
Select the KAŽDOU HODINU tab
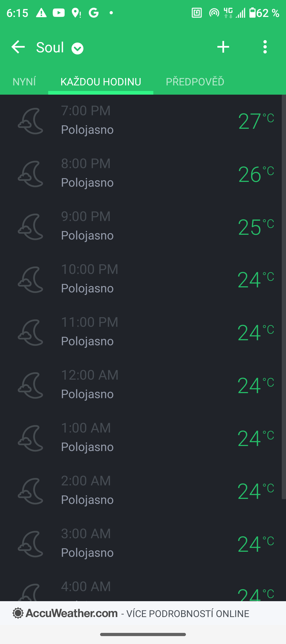[101, 82]
